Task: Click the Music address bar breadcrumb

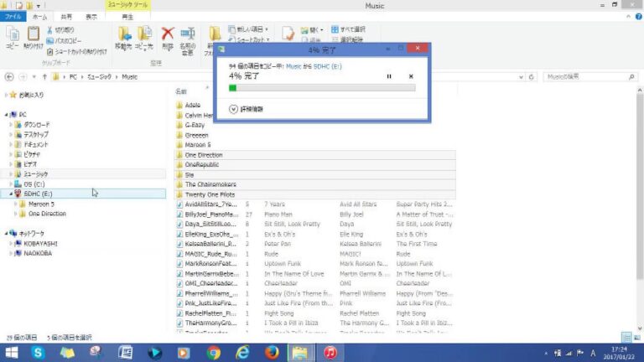Action: 129,77
